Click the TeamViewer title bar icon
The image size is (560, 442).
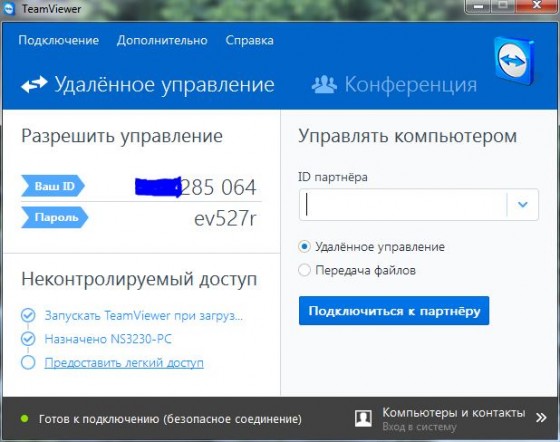click(x=8, y=9)
